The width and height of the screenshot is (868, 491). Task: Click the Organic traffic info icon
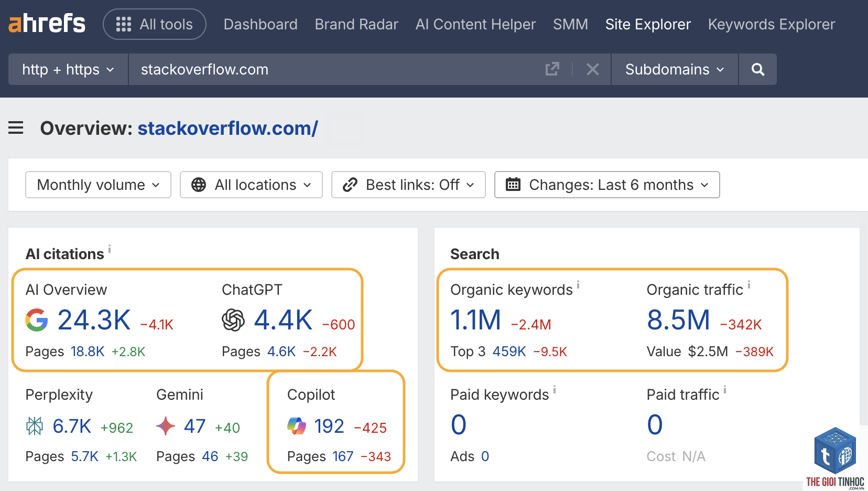coord(749,284)
